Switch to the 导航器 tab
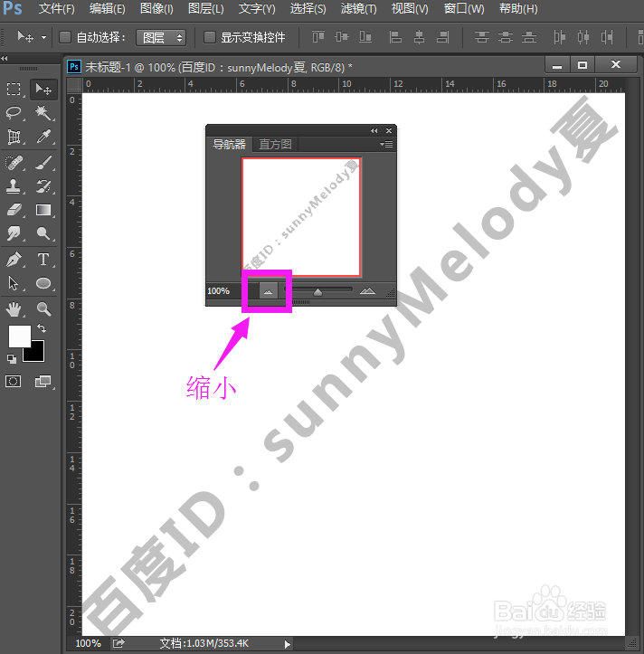The width and height of the screenshot is (644, 654). (229, 145)
